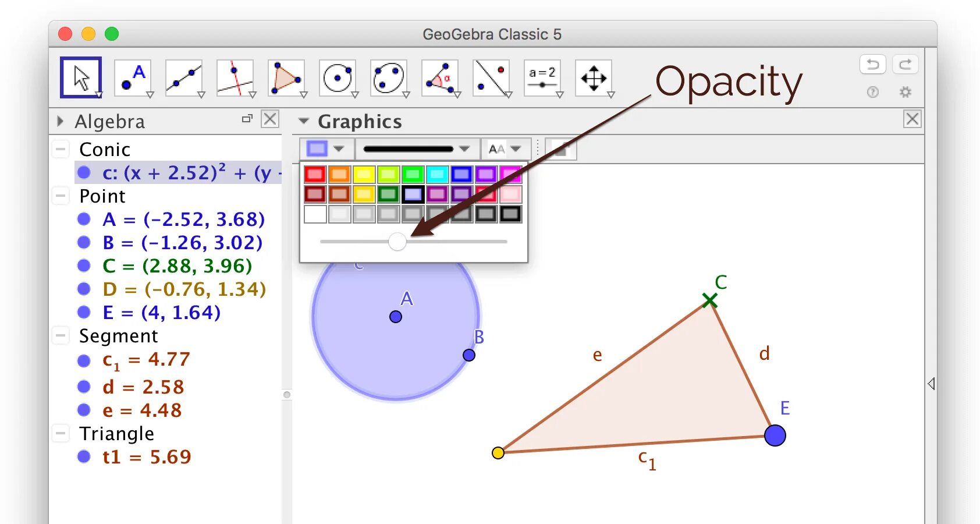This screenshot has height=524, width=980.
Task: Select the Polygon tool
Action: click(x=287, y=77)
